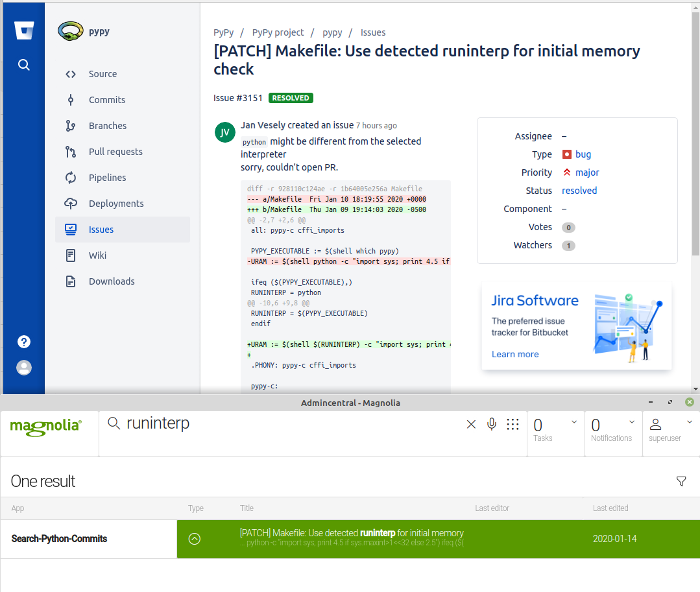This screenshot has width=700, height=592.
Task: Click the Magnolia logo
Action: 46,427
